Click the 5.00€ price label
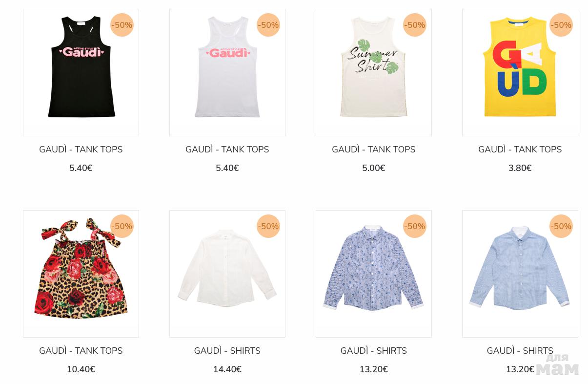The height and width of the screenshot is (384, 588). pyautogui.click(x=374, y=168)
